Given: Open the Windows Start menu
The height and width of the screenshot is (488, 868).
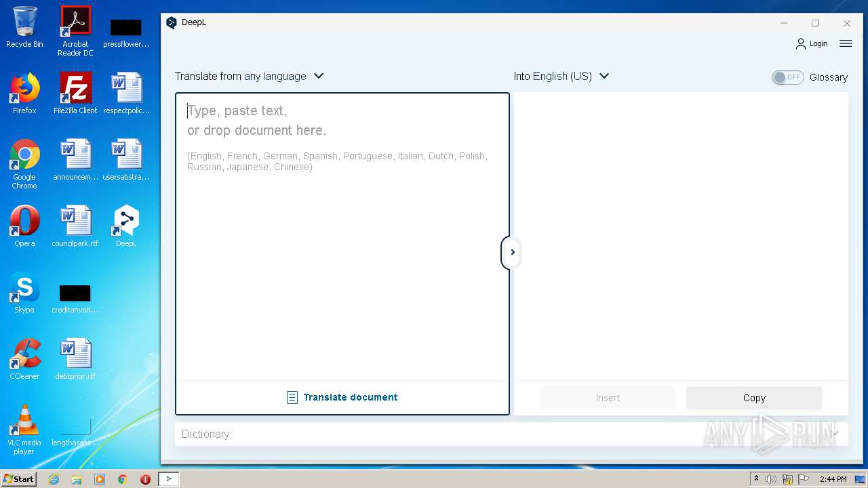Looking at the screenshot, I should click(18, 479).
